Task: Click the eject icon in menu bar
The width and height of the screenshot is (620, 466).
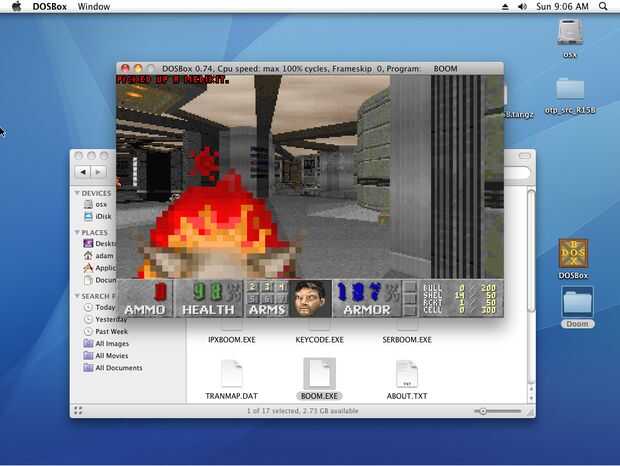Action: 505,7
